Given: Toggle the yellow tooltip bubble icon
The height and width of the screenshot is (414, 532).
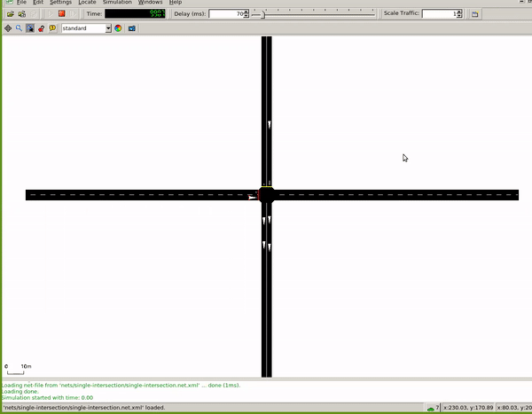Looking at the screenshot, I should click(52, 28).
